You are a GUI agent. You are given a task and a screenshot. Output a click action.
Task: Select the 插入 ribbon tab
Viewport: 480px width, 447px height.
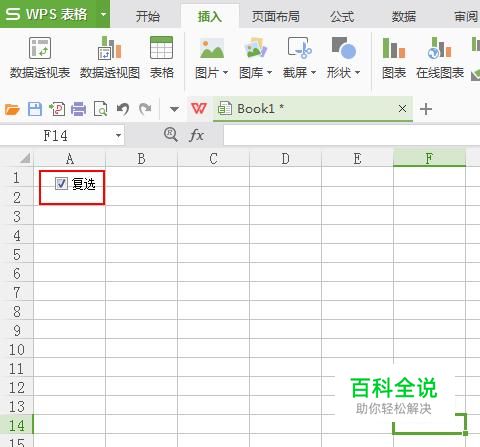coord(210,16)
